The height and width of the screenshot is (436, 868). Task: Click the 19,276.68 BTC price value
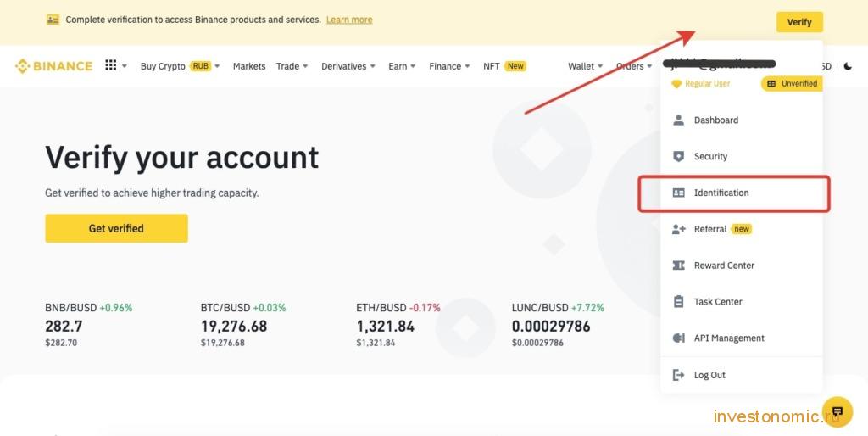pyautogui.click(x=234, y=326)
